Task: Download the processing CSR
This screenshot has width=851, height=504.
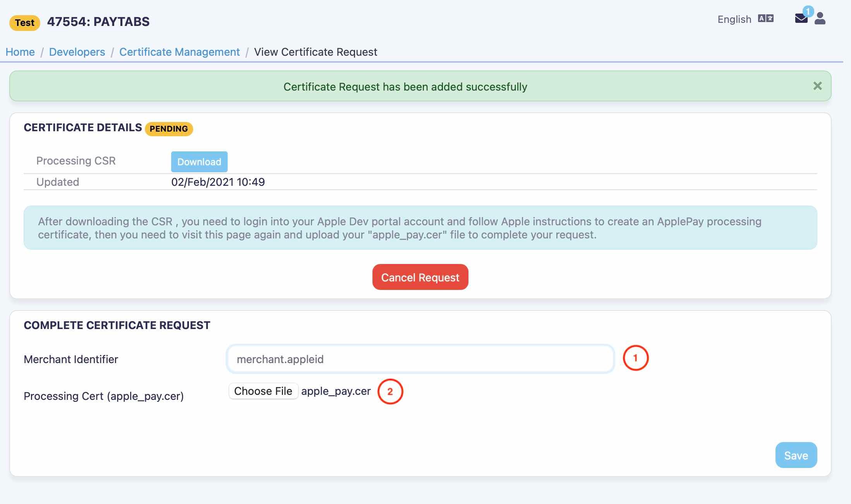Action: click(199, 162)
